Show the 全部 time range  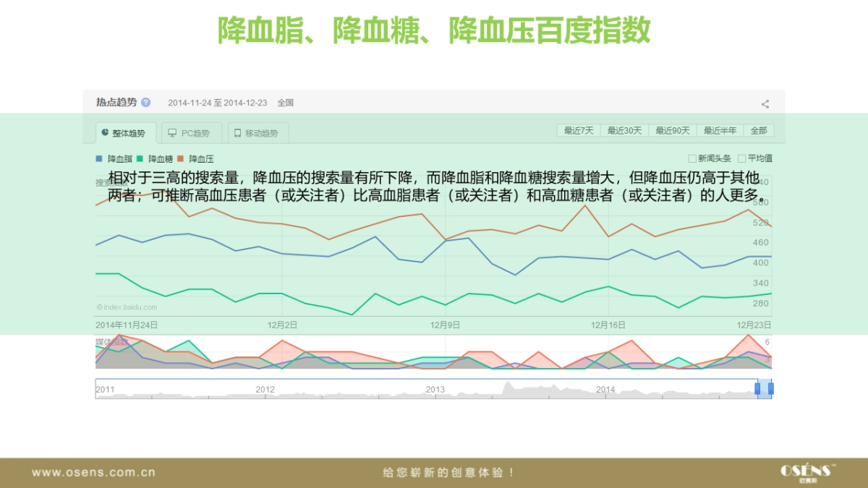(x=759, y=131)
